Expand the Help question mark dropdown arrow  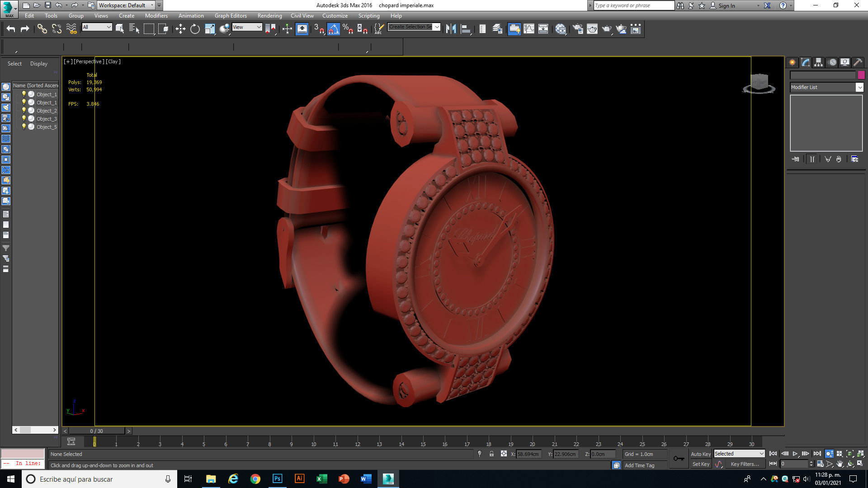coord(791,5)
